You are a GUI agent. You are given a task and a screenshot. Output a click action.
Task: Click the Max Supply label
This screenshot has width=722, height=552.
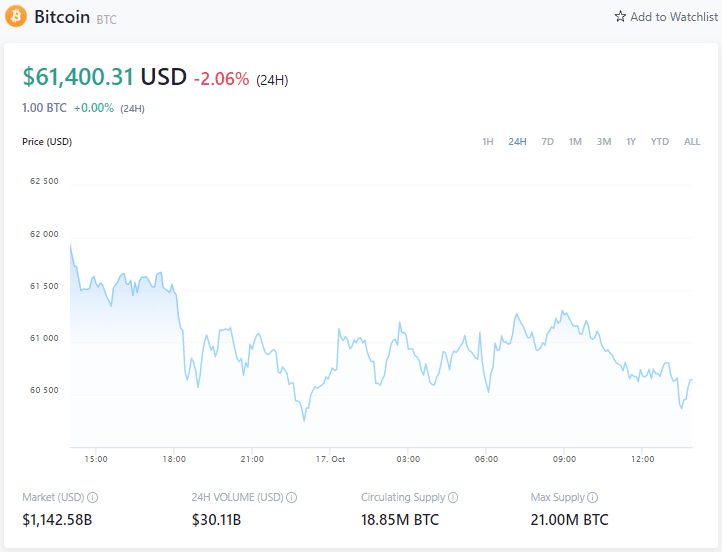pyautogui.click(x=558, y=497)
